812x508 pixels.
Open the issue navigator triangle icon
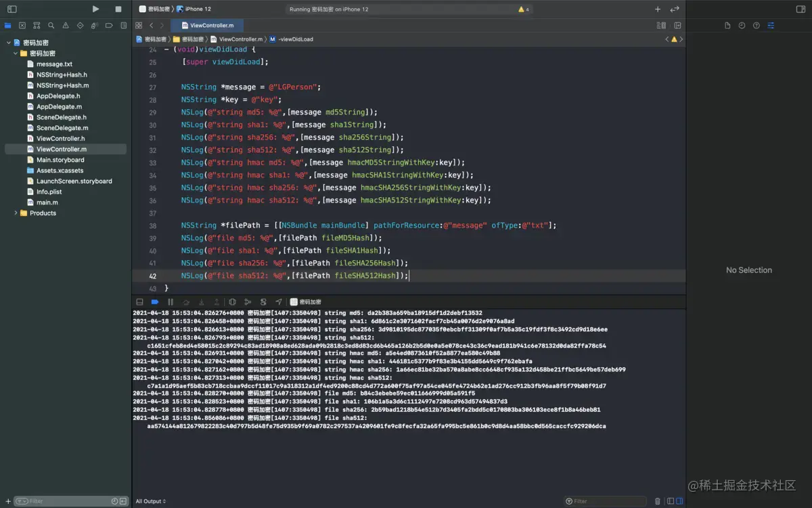(66, 25)
